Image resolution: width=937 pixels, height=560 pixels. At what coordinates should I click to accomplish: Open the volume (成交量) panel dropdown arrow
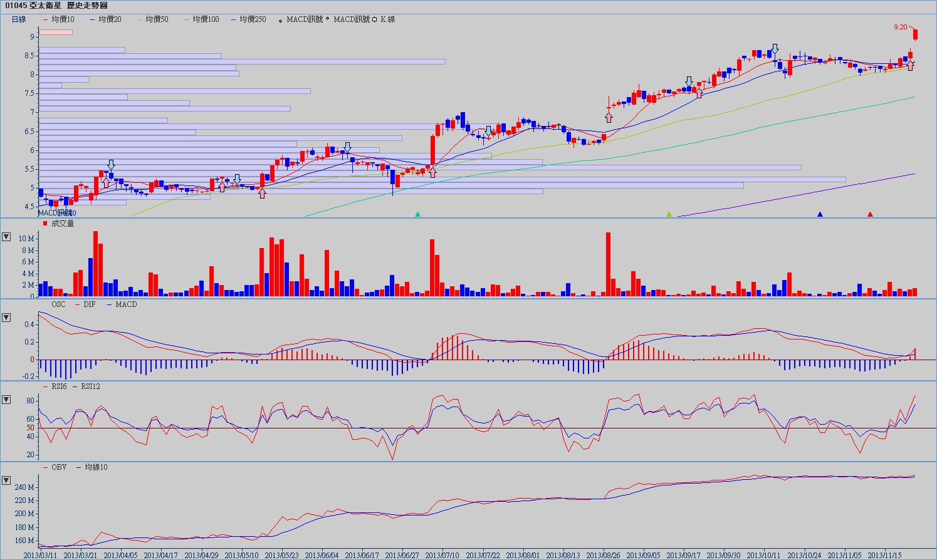tap(6, 237)
